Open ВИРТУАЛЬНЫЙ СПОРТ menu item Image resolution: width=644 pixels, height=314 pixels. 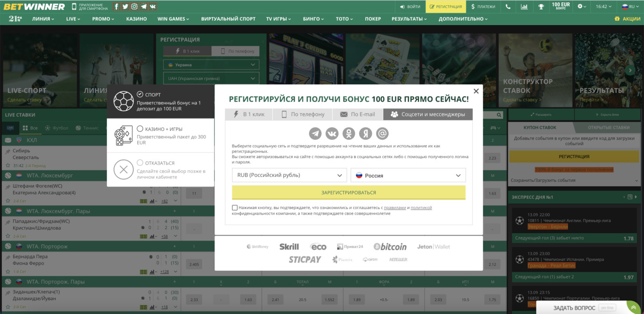pos(228,19)
